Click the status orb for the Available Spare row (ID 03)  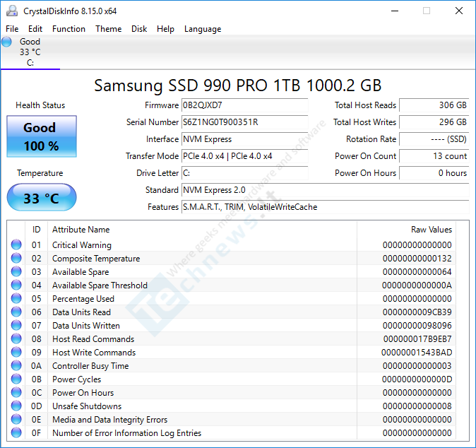(16, 271)
